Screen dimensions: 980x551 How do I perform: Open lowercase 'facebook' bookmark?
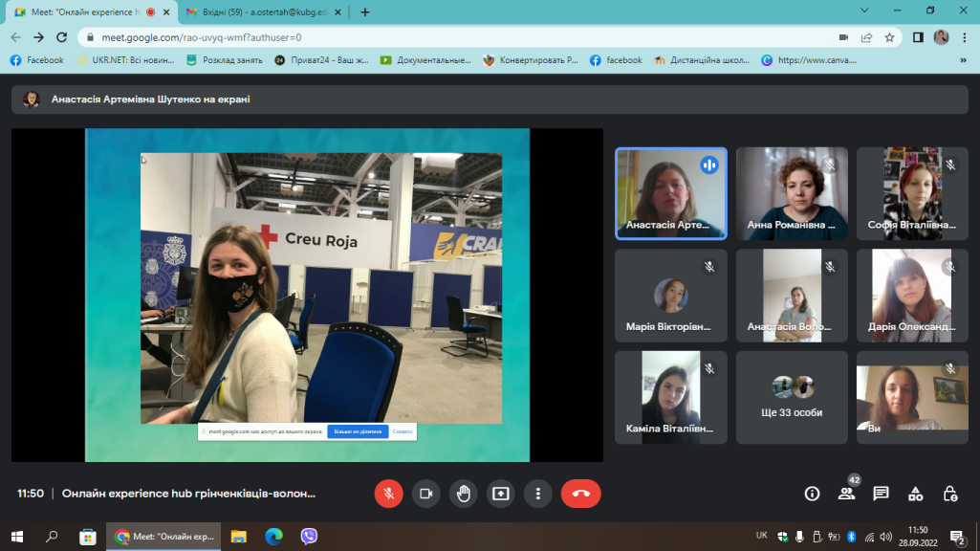(x=616, y=60)
